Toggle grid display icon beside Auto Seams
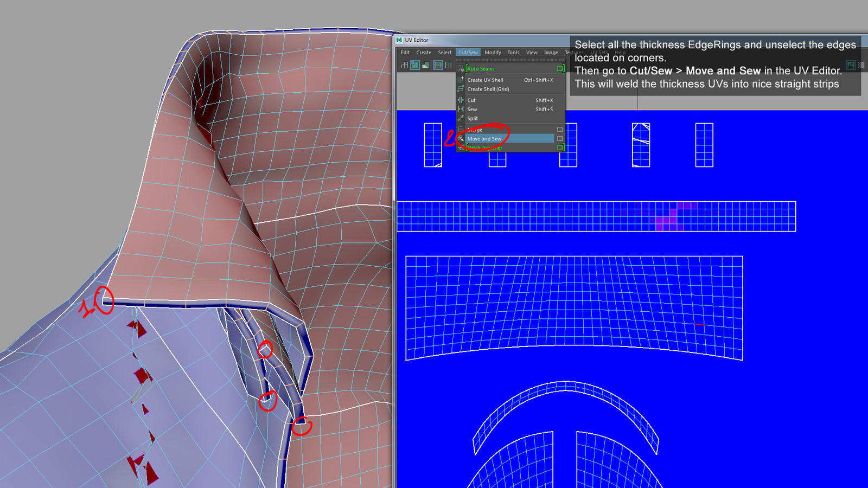This screenshot has width=868, height=488. point(448,65)
